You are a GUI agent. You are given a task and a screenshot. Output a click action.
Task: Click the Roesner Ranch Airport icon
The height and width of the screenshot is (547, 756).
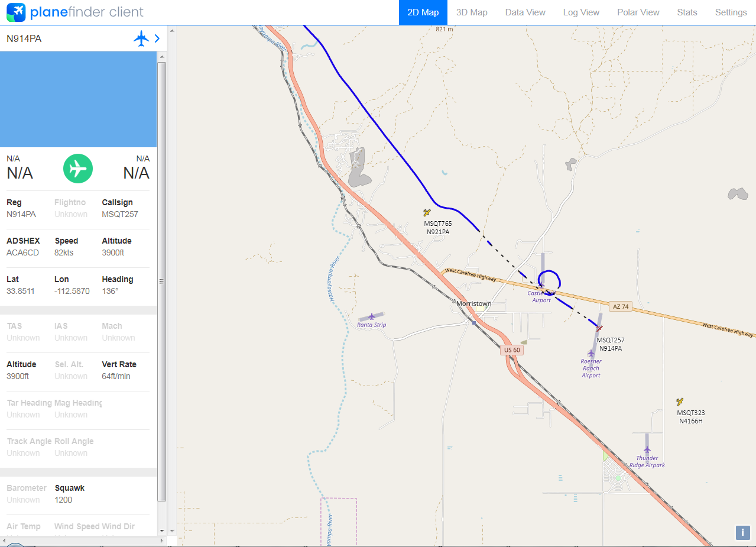point(591,353)
